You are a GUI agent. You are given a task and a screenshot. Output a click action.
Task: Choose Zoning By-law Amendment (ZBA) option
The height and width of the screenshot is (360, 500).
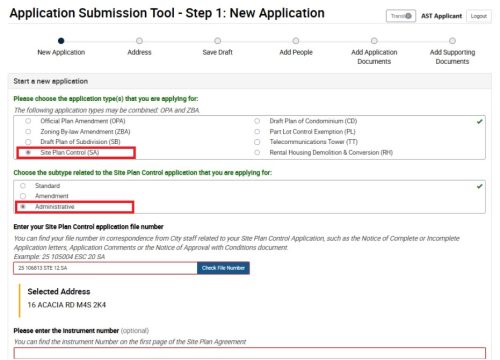28,132
